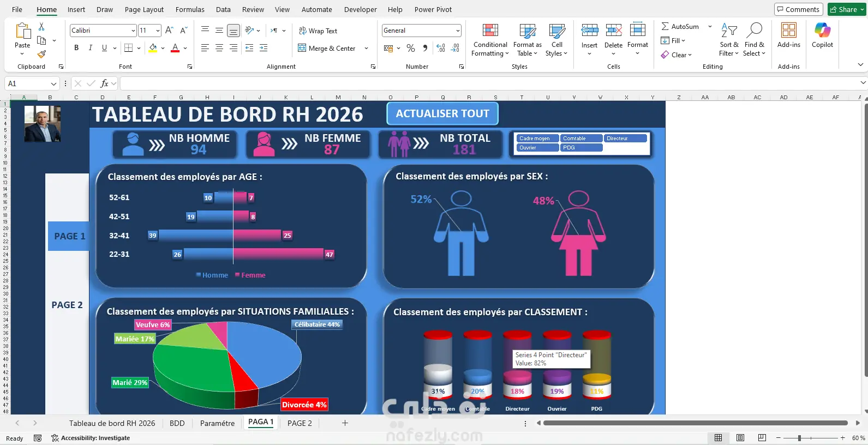Click in the formula bar input
This screenshot has height=445, width=868.
click(x=489, y=83)
